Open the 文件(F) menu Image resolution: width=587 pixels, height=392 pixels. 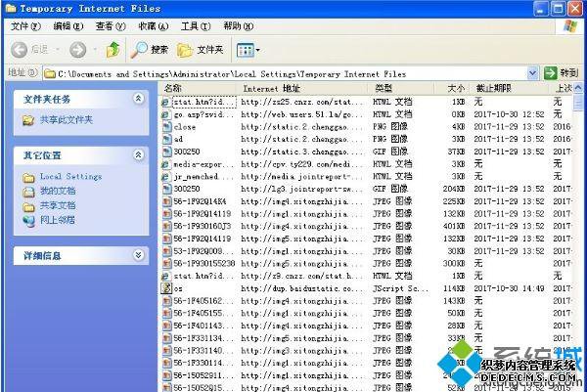tap(25, 26)
